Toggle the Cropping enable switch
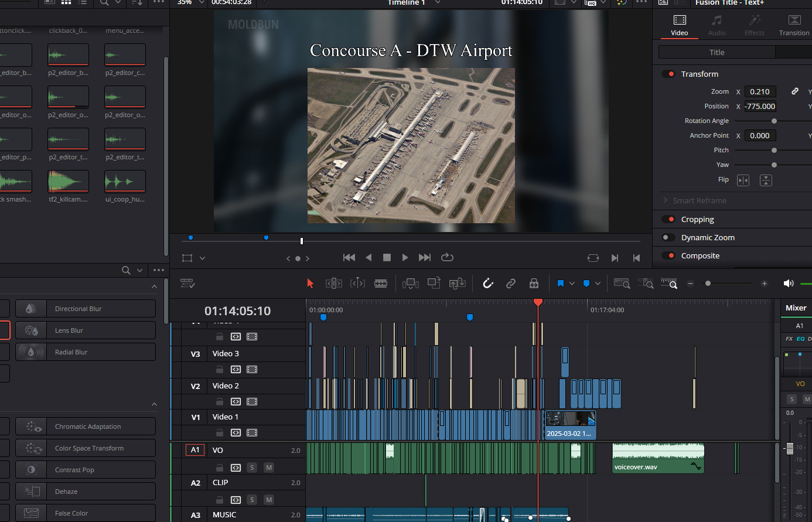 [x=668, y=219]
